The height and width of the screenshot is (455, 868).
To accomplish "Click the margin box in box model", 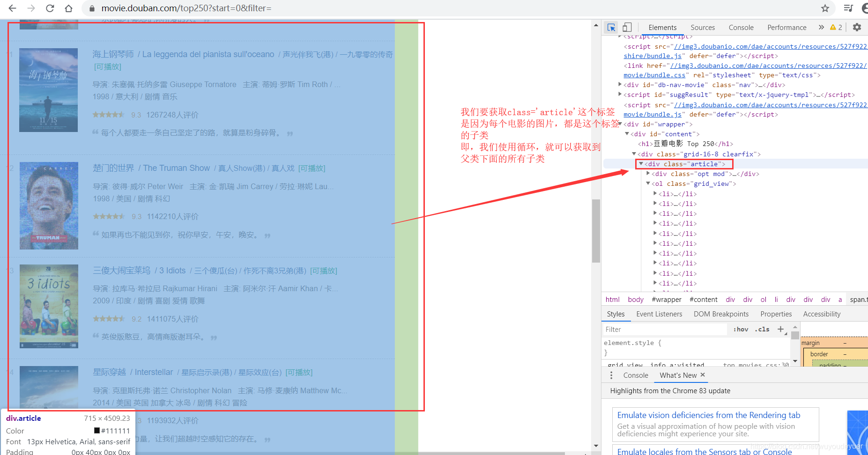I will (x=810, y=343).
